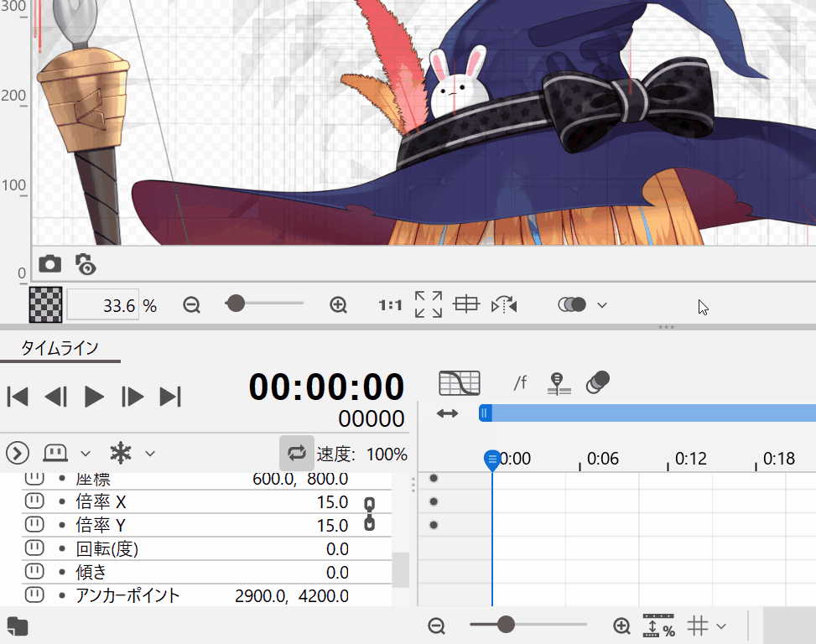The image size is (816, 644).
Task: Click the graph editor icon
Action: (460, 383)
